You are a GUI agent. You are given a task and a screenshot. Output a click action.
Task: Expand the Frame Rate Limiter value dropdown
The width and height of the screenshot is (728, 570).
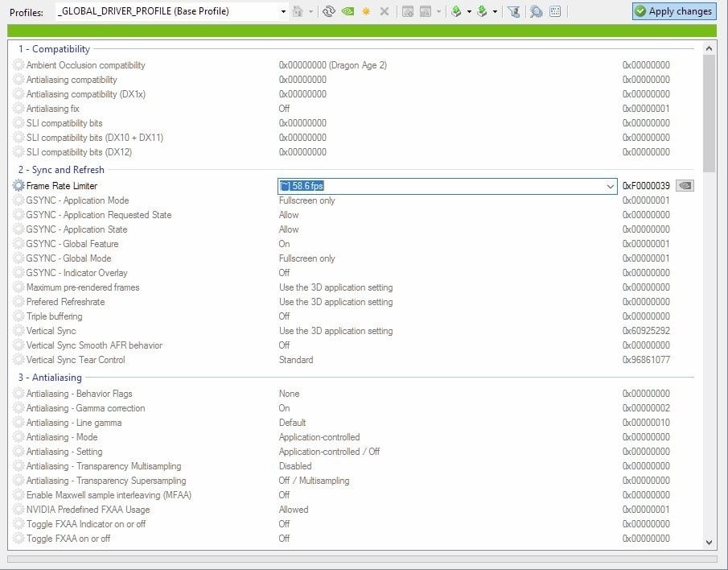[610, 186]
